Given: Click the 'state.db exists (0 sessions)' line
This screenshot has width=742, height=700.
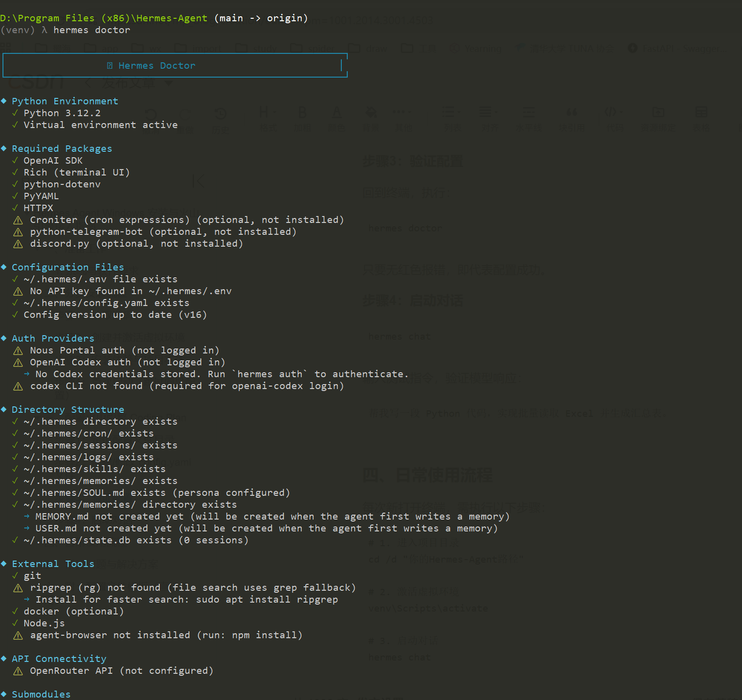Looking at the screenshot, I should 136,540.
